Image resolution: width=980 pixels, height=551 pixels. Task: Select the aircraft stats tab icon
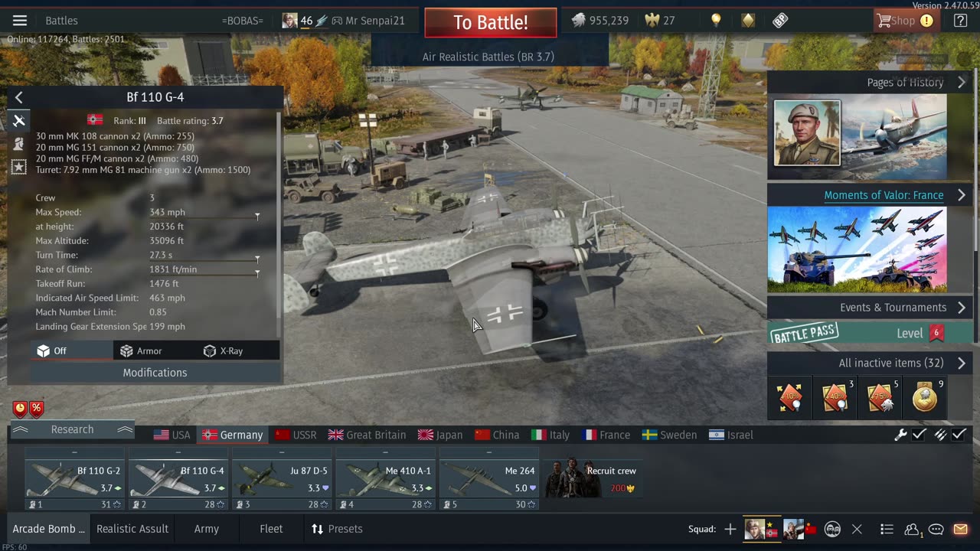click(19, 120)
